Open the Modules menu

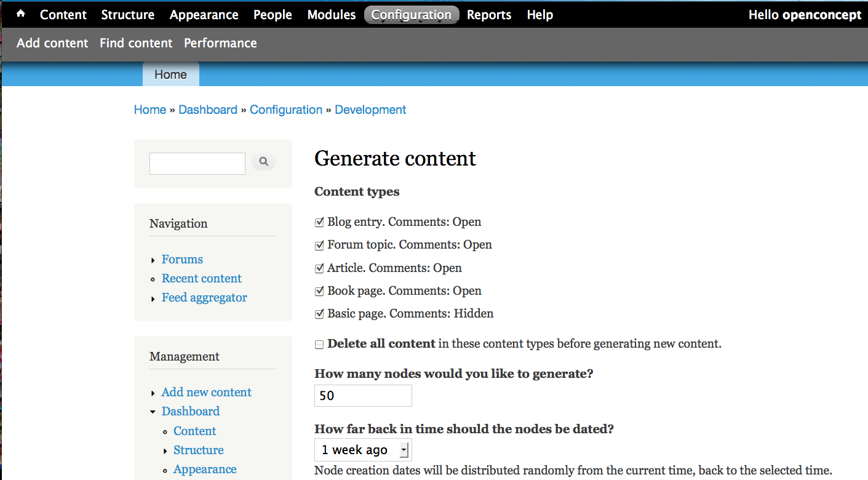pyautogui.click(x=331, y=14)
